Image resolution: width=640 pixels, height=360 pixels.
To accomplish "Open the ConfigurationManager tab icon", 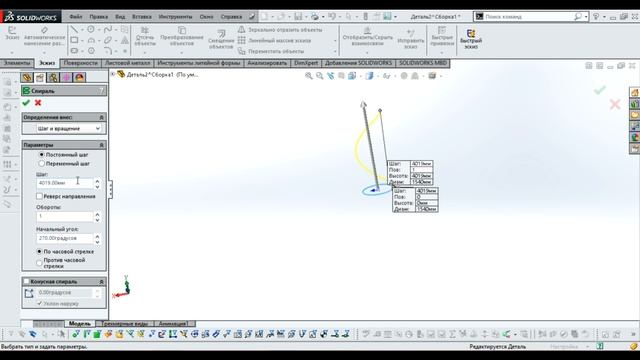I will point(53,77).
